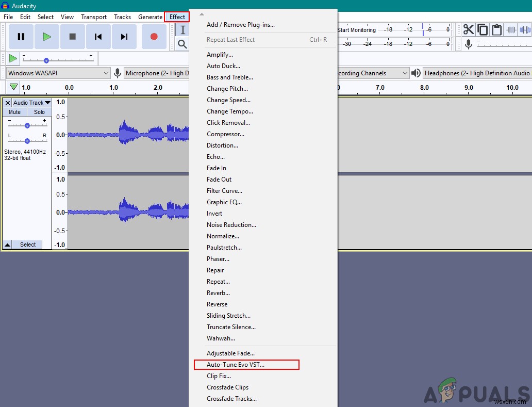The width and height of the screenshot is (532, 407).
Task: Select the Cut tool in the edit toolbar
Action: [469, 29]
